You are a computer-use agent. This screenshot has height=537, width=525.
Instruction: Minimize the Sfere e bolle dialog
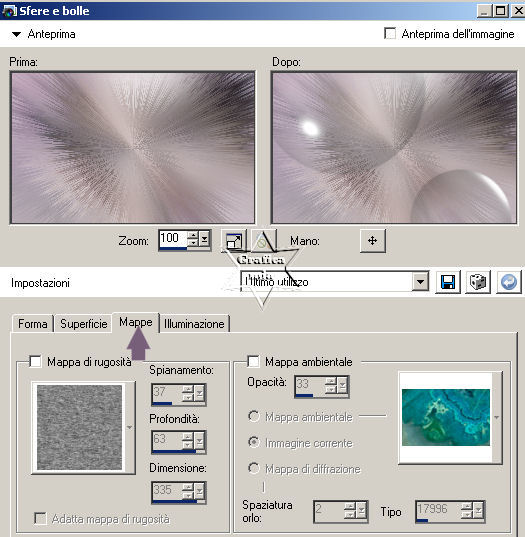point(484,11)
